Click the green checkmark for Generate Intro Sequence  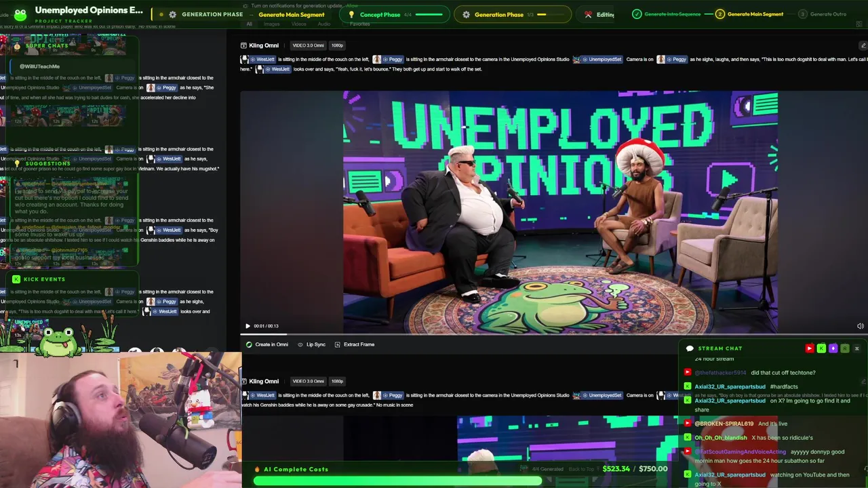[637, 14]
